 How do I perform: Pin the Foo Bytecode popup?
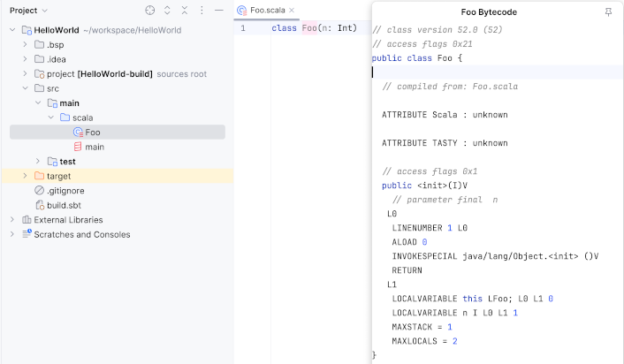(x=608, y=12)
